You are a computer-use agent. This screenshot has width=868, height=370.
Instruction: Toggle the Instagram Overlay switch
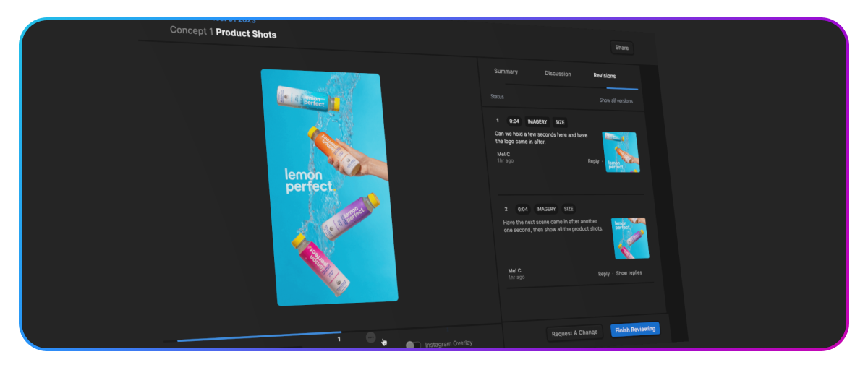click(x=413, y=345)
